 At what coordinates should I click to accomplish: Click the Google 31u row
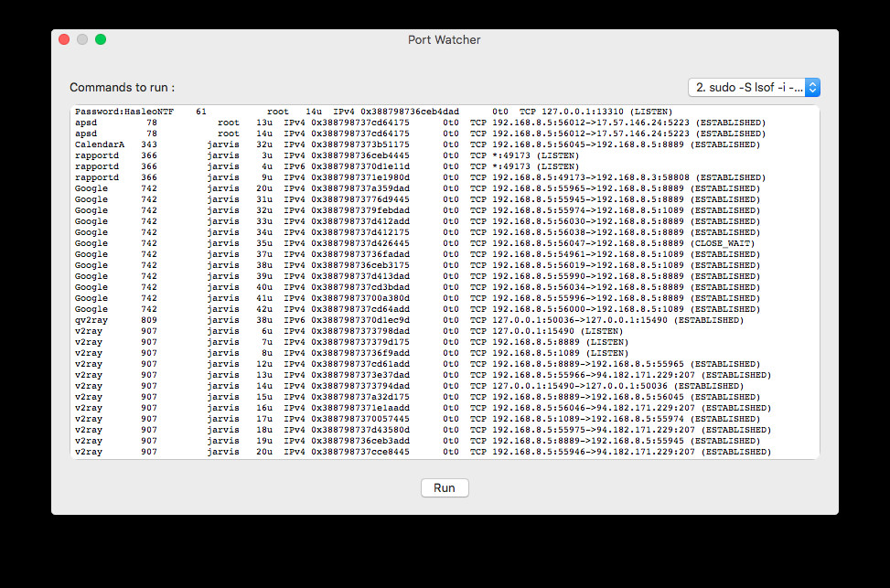click(417, 199)
